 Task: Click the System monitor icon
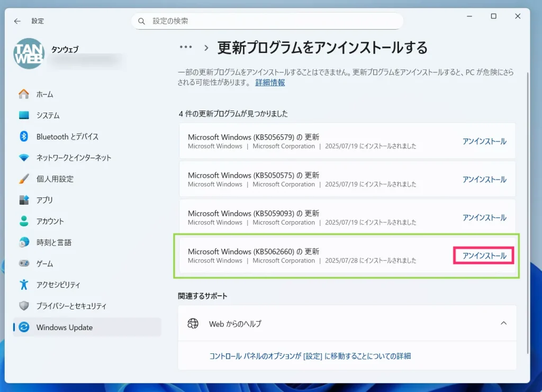click(x=24, y=115)
